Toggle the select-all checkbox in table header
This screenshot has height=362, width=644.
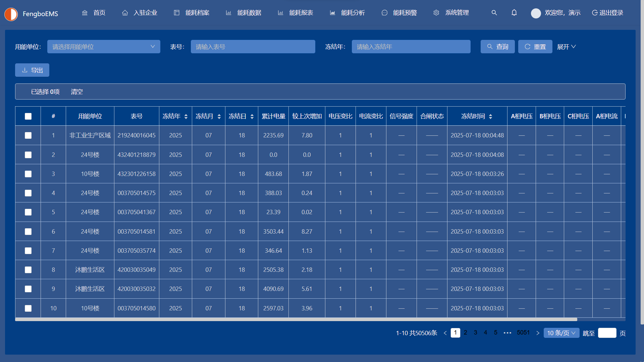[x=28, y=116]
